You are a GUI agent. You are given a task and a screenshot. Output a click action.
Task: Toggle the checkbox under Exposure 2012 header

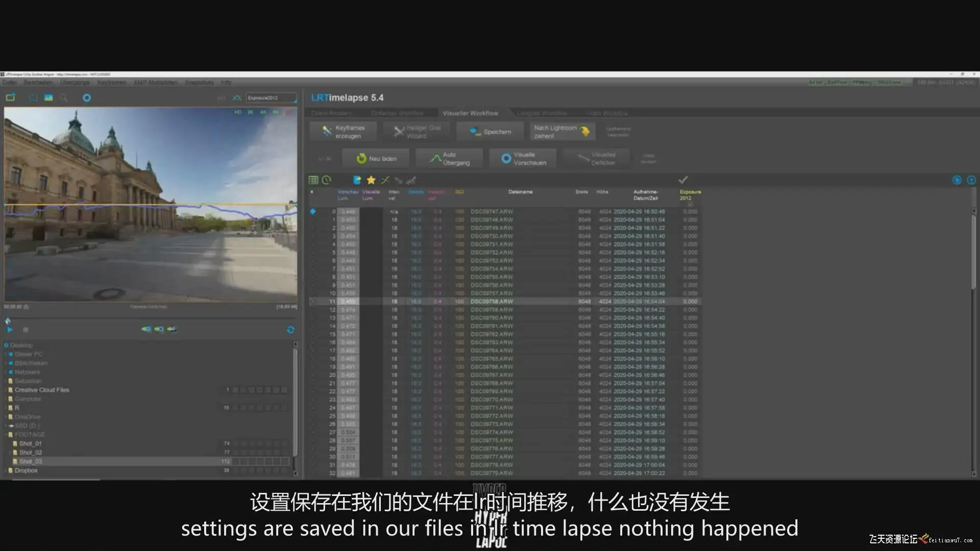[x=690, y=204]
